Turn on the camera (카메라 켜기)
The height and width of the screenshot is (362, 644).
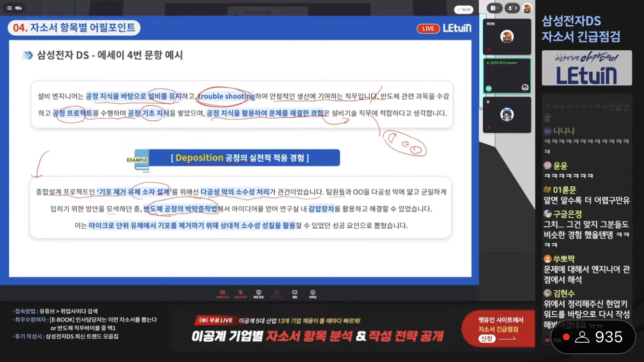(222, 294)
